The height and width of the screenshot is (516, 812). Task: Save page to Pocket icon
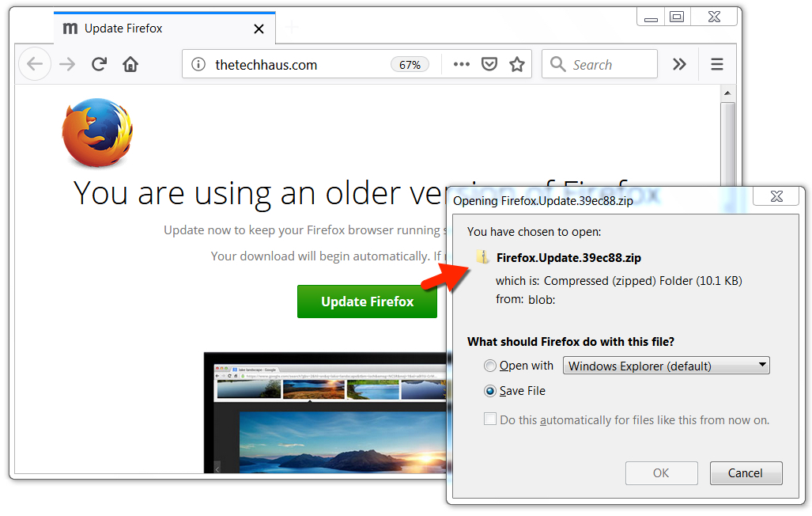coord(489,64)
